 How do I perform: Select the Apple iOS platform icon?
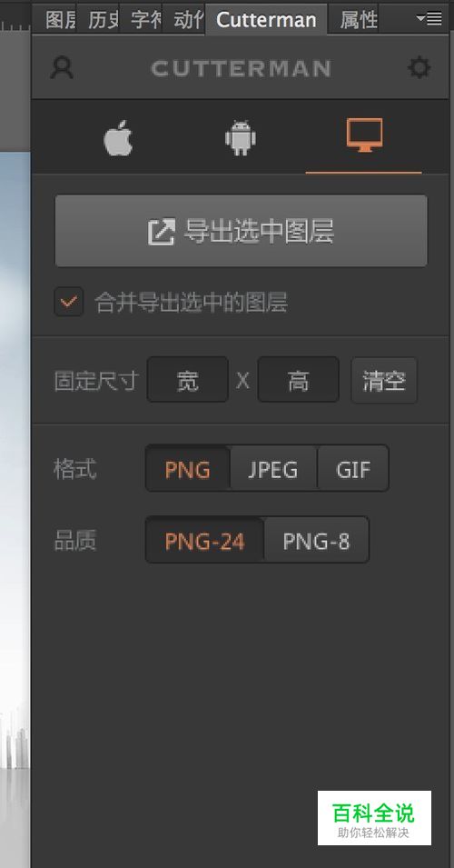click(118, 138)
